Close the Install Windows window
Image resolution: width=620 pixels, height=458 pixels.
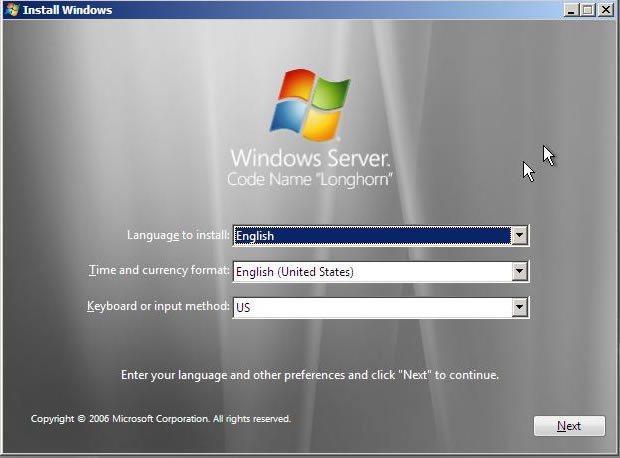tap(606, 10)
